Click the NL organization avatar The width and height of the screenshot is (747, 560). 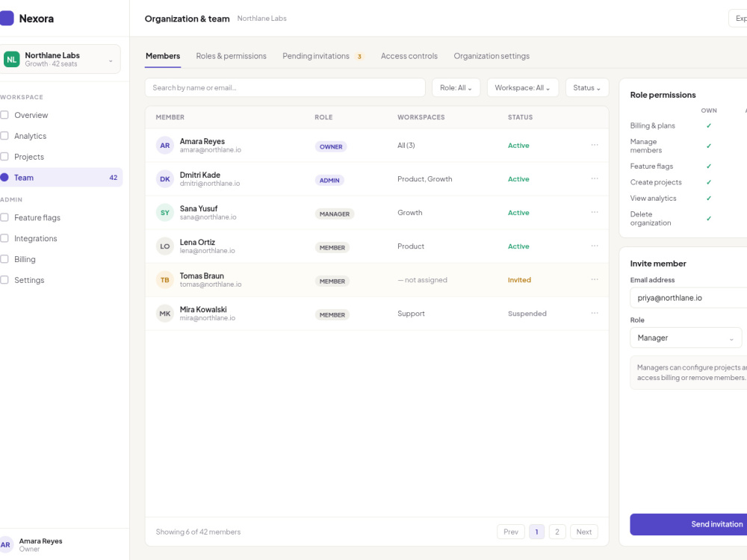[11, 60]
